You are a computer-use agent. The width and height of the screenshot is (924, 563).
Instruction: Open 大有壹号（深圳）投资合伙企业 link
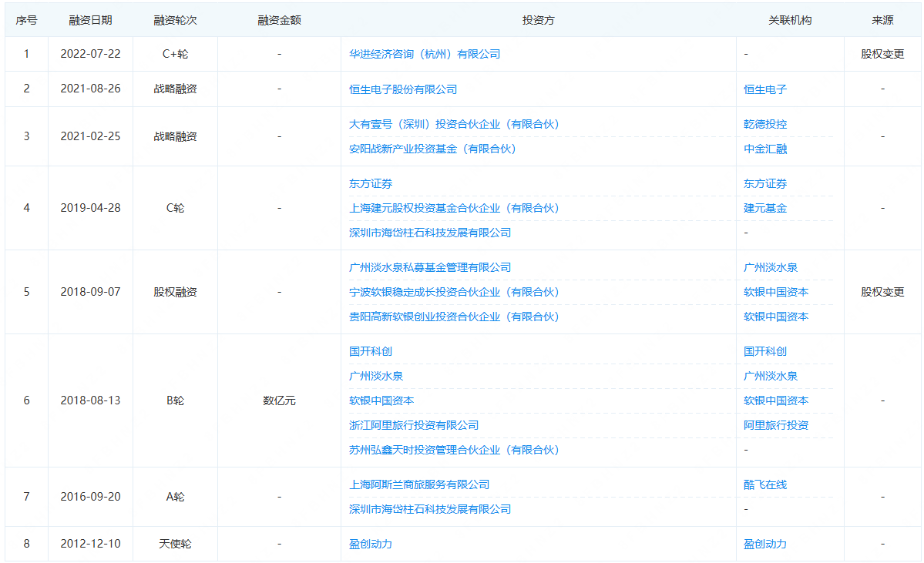coord(454,124)
